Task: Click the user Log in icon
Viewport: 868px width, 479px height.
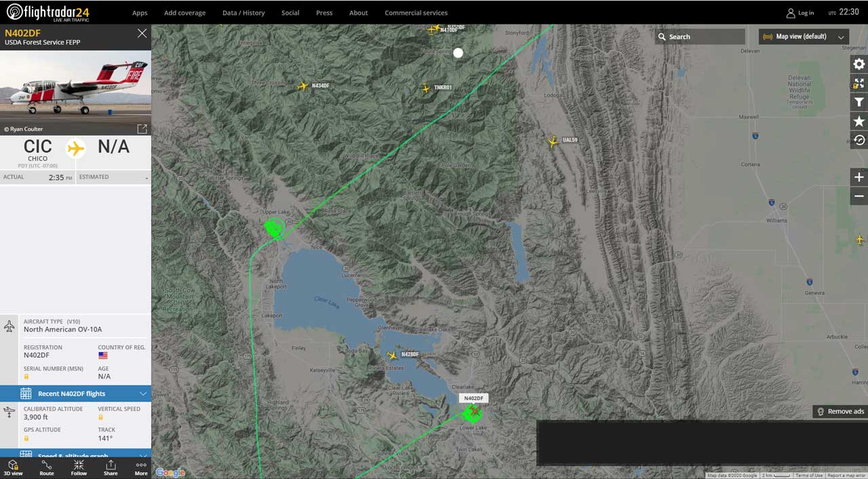Action: pyautogui.click(x=790, y=13)
